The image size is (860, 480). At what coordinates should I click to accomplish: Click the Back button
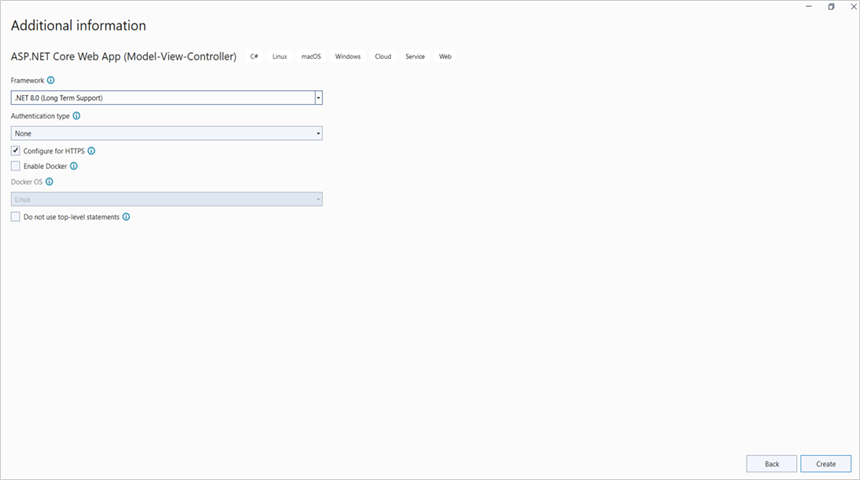coord(771,464)
